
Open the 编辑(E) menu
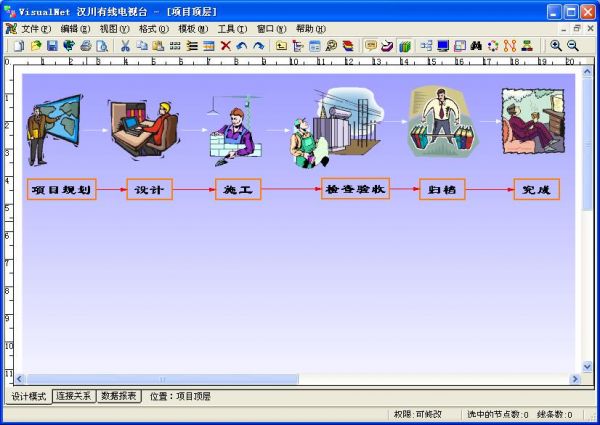(75, 29)
